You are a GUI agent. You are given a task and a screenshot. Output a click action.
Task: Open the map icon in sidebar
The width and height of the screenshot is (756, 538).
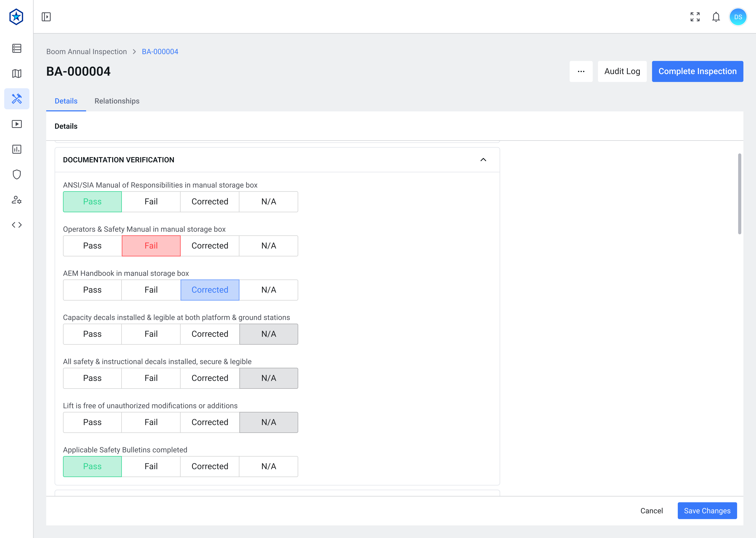17,74
